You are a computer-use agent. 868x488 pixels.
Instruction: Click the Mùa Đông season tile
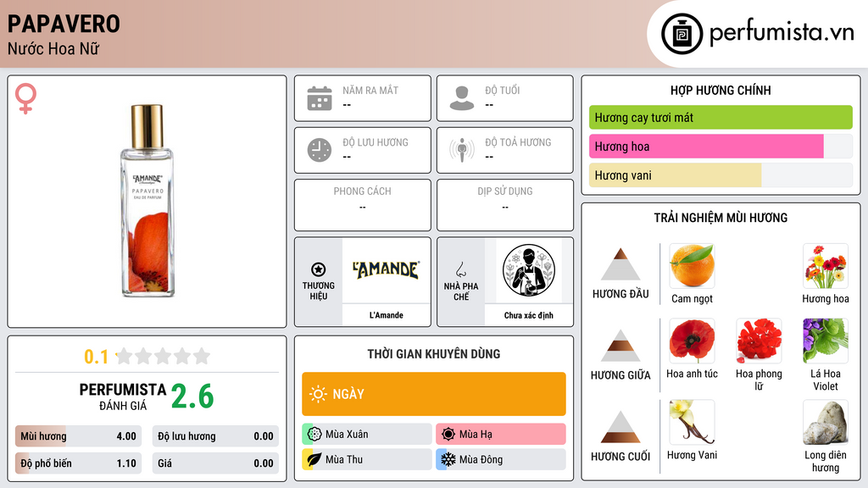pyautogui.click(x=501, y=459)
